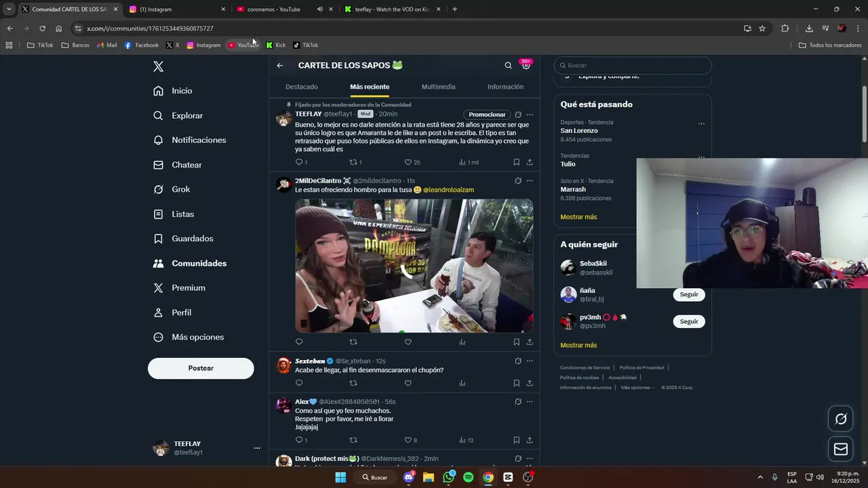Image resolution: width=868 pixels, height=488 pixels.
Task: Repost Sexteban's post
Action: [353, 383]
